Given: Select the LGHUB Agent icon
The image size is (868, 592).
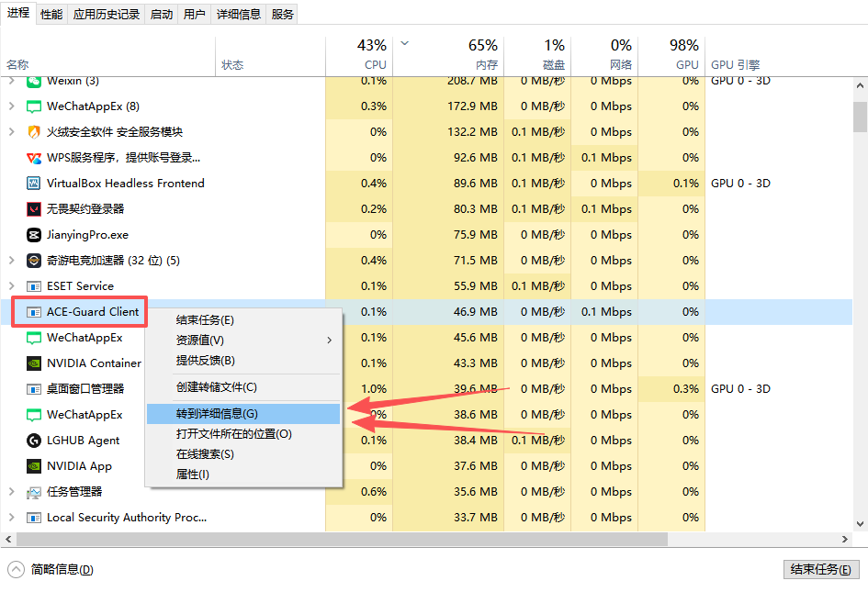Looking at the screenshot, I should 35,441.
